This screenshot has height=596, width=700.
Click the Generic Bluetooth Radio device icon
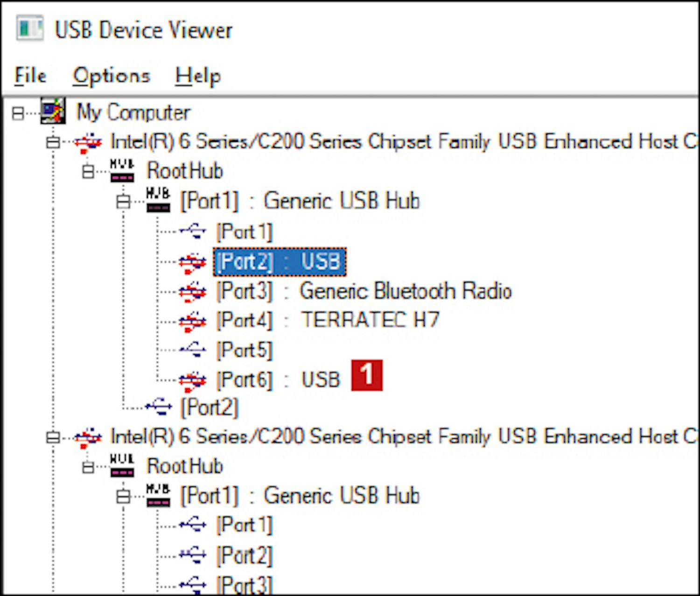point(193,292)
